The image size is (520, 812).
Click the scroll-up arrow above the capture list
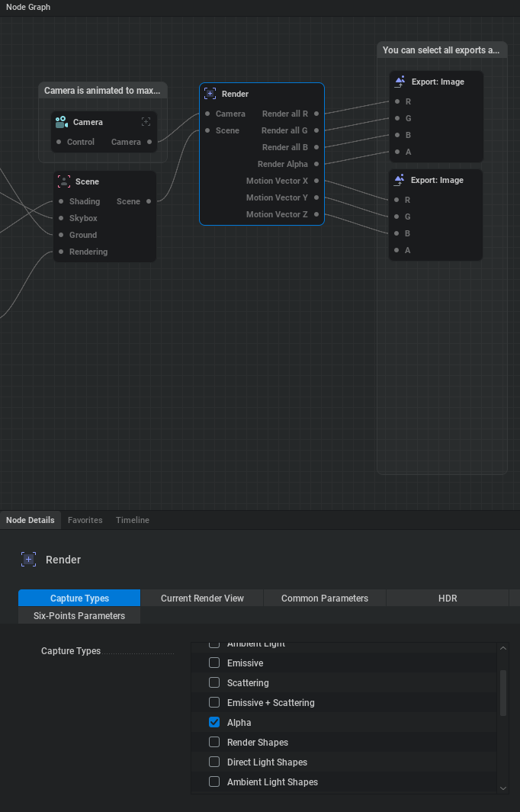502,647
